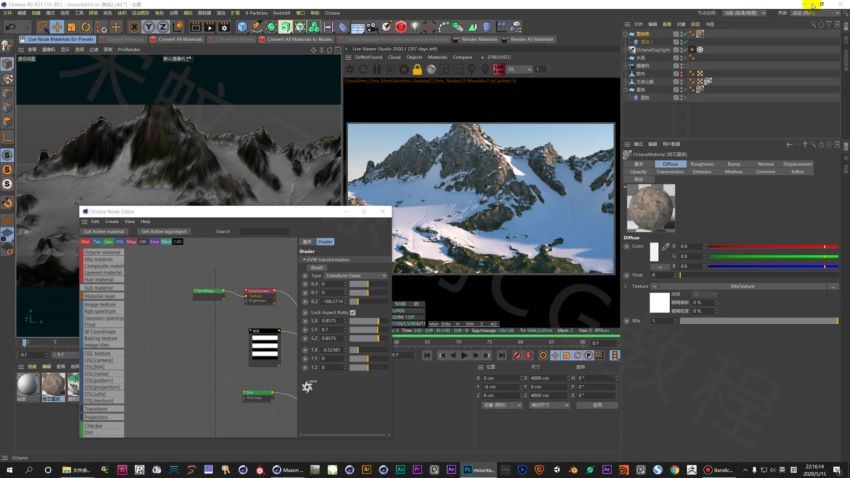Open the DL kernel dropdown in Live Viewer

pyautogui.click(x=519, y=69)
